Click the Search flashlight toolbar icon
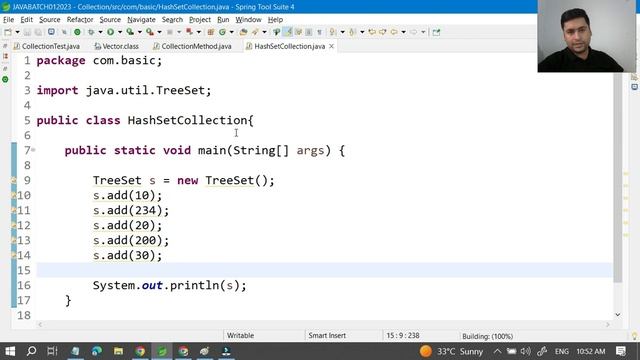The height and width of the screenshot is (360, 640). [x=255, y=32]
